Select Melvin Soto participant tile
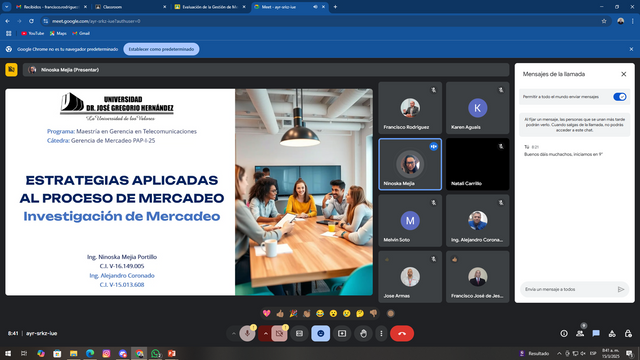The width and height of the screenshot is (640, 360). [x=410, y=220]
